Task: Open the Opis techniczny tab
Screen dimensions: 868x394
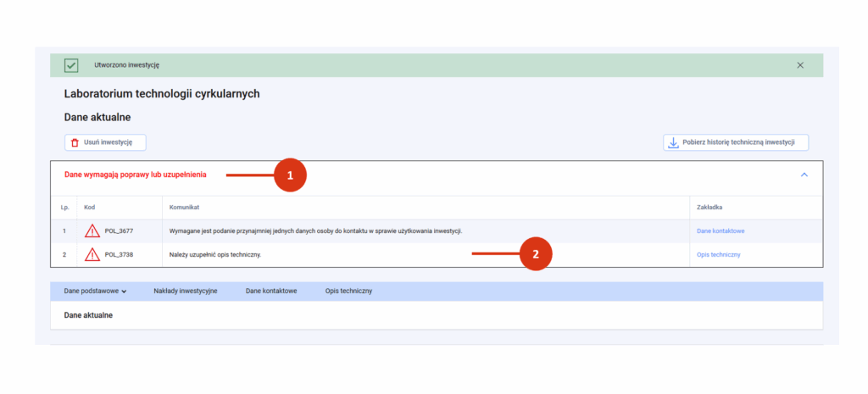Action: click(348, 291)
